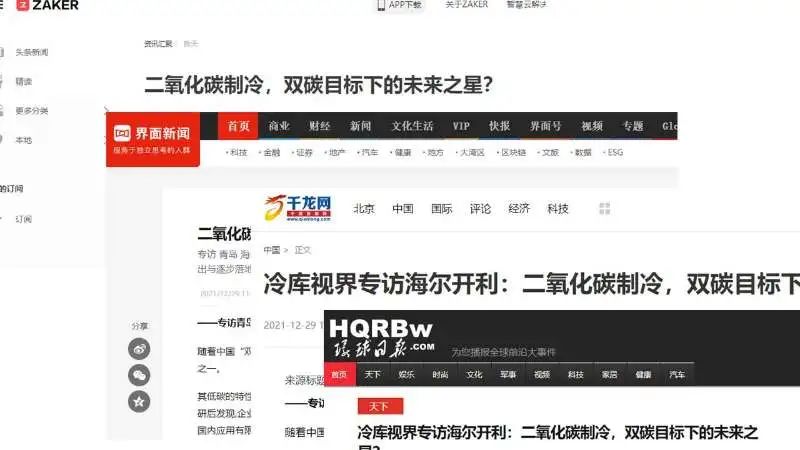Viewport: 800px width, 450px height.
Task: Click the ZAKER headline 二氧化碳制冷，双碳目标下的未来之星?
Action: coord(319,85)
